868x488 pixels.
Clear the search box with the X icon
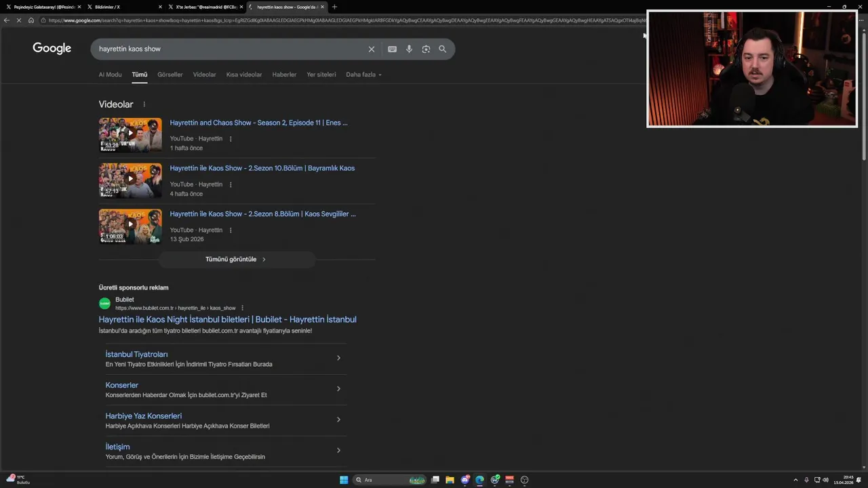click(372, 49)
